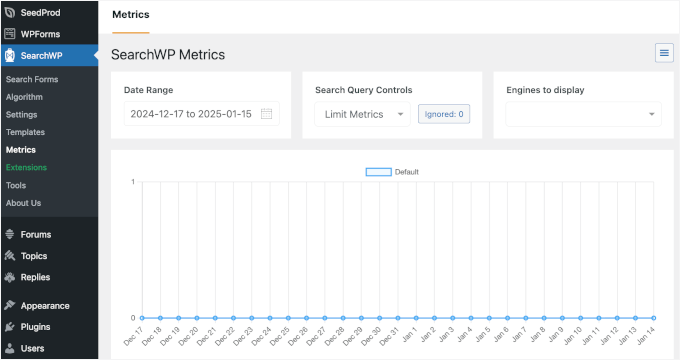Click the Forums sidebar icon
This screenshot has width=680, height=360.
coord(10,234)
